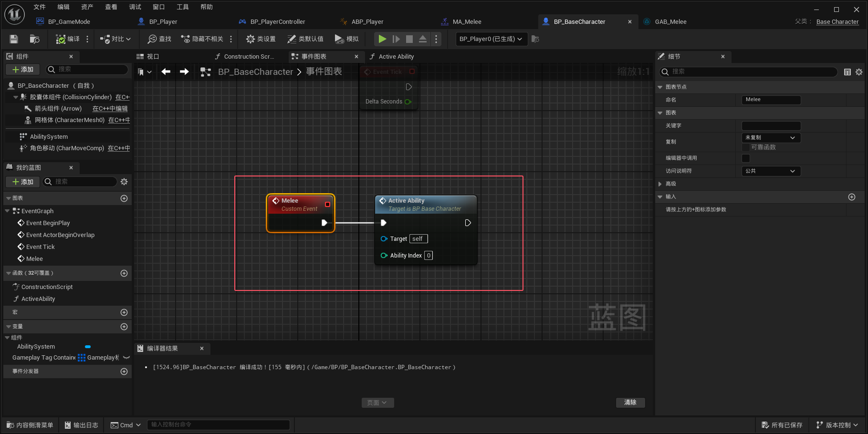Open 类设置 class settings
Screen dimensions: 868x434
point(261,39)
